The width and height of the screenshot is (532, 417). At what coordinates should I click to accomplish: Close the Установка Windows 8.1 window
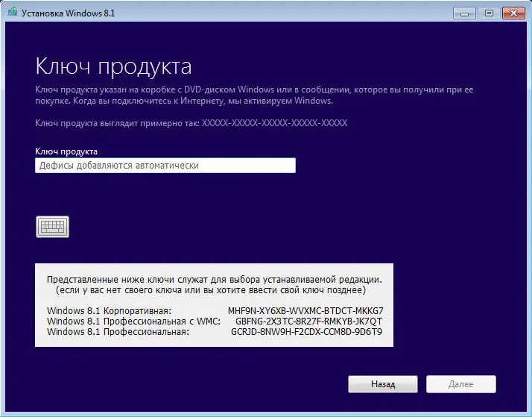point(513,13)
